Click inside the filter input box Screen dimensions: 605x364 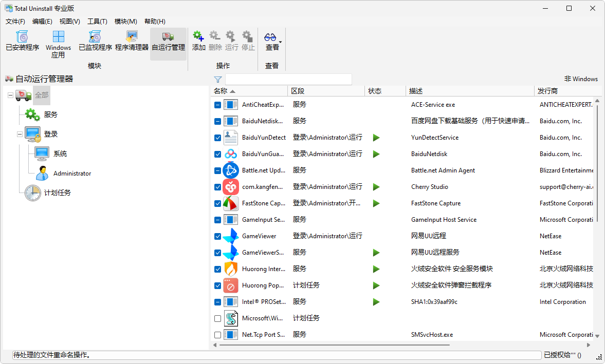point(288,79)
